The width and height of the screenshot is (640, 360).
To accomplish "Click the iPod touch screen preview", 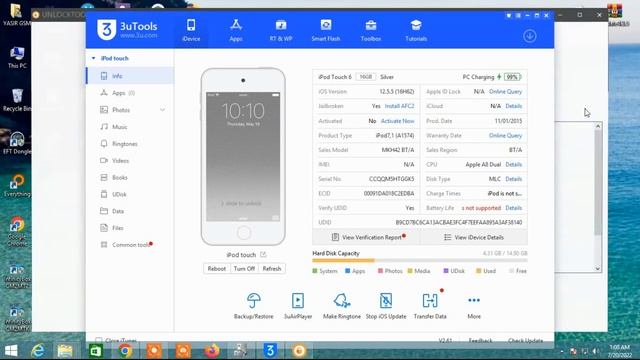I will (243, 157).
